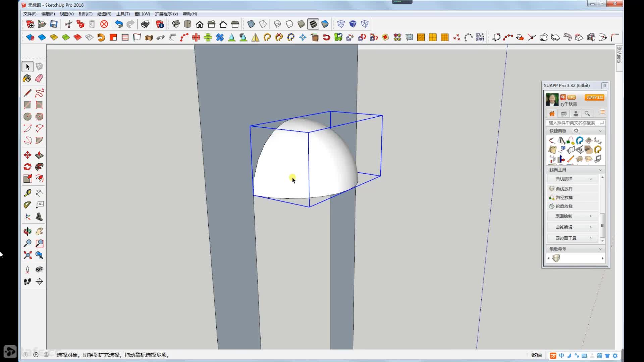
Task: Choose the Polygon tool
Action: [x=39, y=117]
